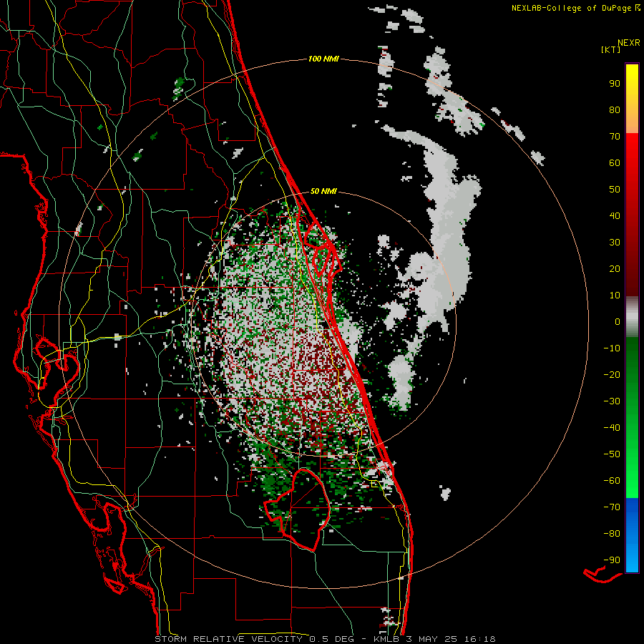Click the -60 knot scale value

click(x=612, y=481)
